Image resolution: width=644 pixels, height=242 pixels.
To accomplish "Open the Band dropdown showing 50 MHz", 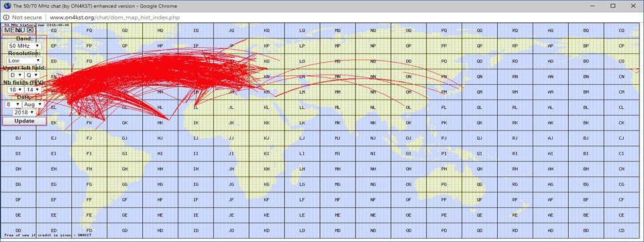I will coord(25,46).
